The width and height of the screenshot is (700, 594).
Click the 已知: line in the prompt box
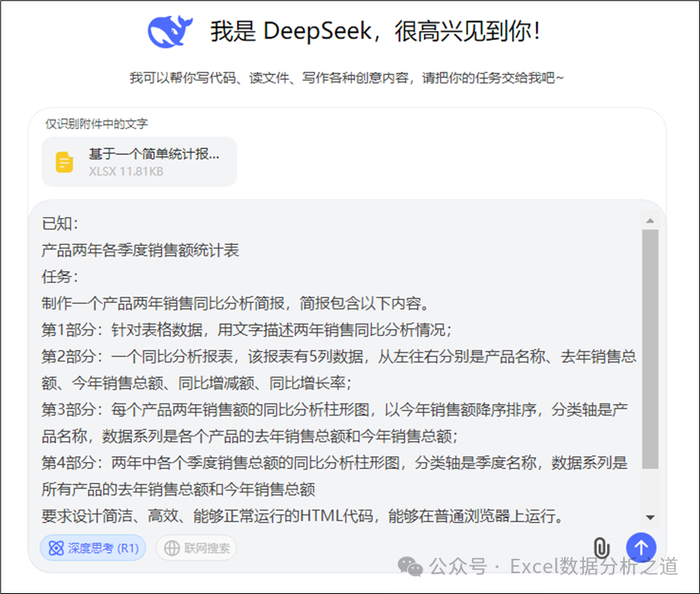[60, 224]
